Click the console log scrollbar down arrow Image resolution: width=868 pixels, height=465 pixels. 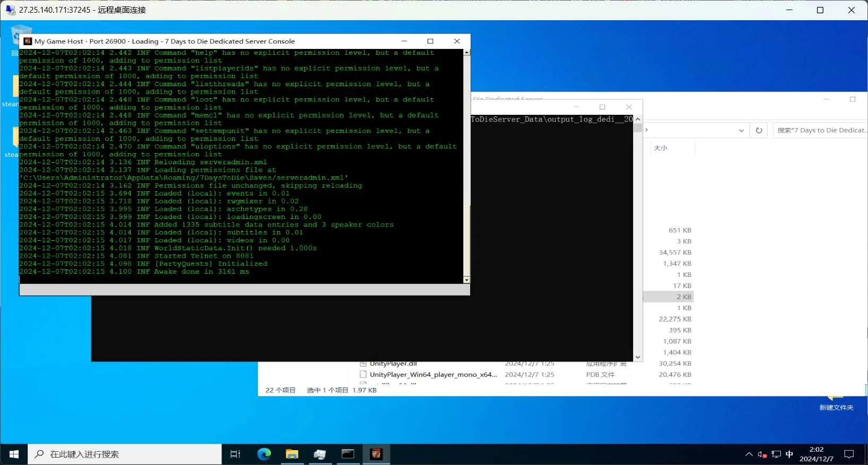click(466, 280)
